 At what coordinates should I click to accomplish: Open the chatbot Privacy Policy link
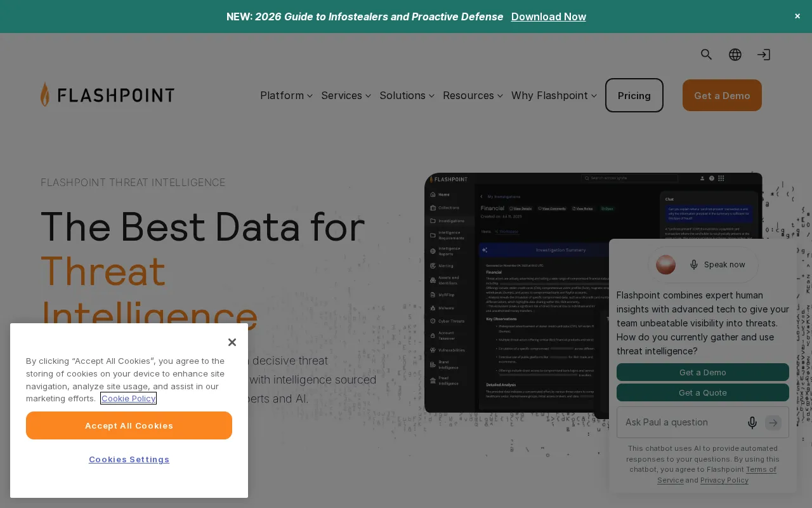click(x=724, y=480)
